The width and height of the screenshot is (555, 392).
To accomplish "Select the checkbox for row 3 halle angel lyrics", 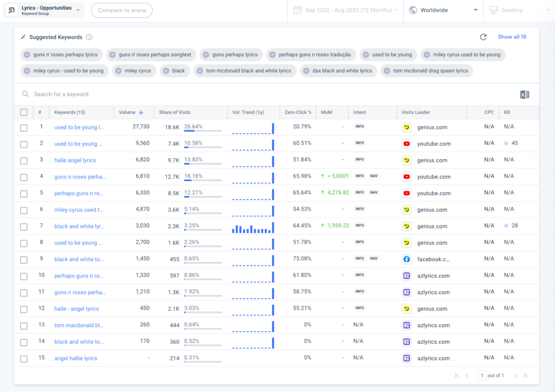I will pos(23,161).
